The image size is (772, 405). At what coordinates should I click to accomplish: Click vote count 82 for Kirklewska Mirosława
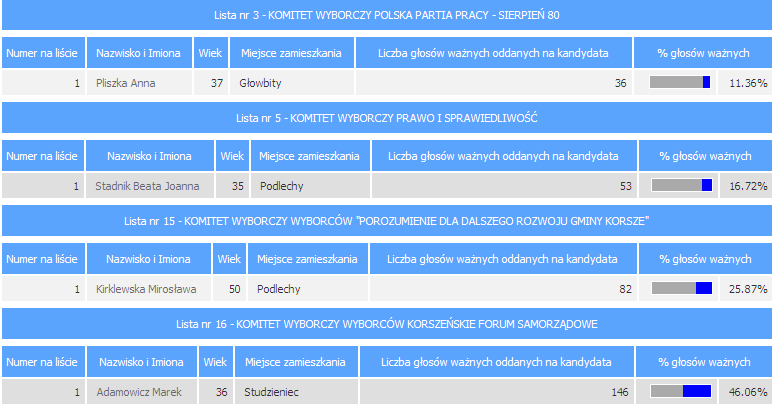pyautogui.click(x=625, y=289)
